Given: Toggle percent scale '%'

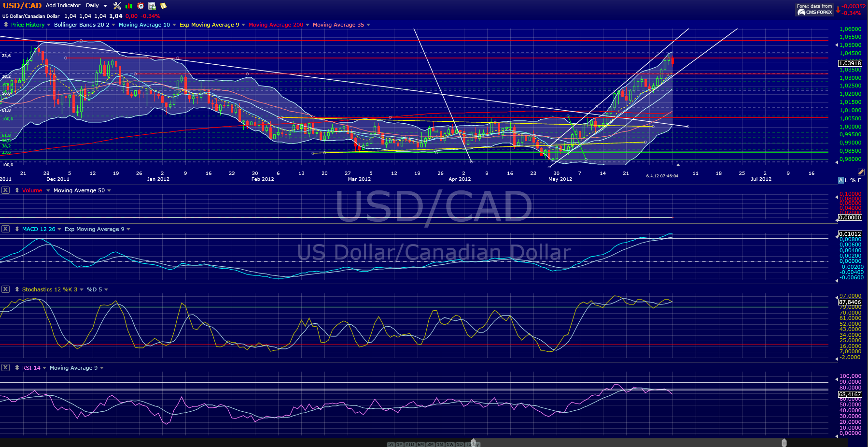Looking at the screenshot, I should point(853,180).
